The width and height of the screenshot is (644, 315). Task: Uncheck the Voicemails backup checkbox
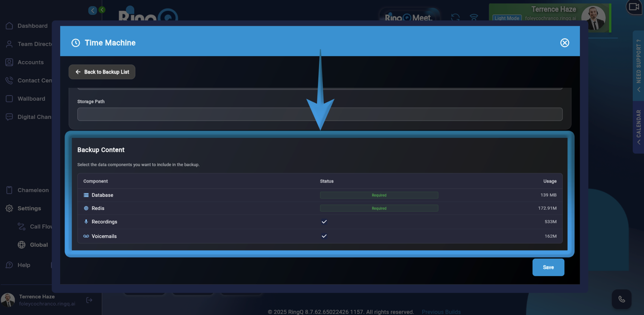(324, 236)
